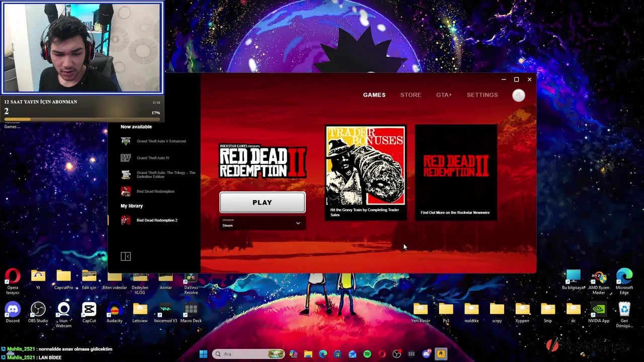Viewport: 644px width, 362px height.
Task: Open the Letsview folder
Action: pos(140,313)
